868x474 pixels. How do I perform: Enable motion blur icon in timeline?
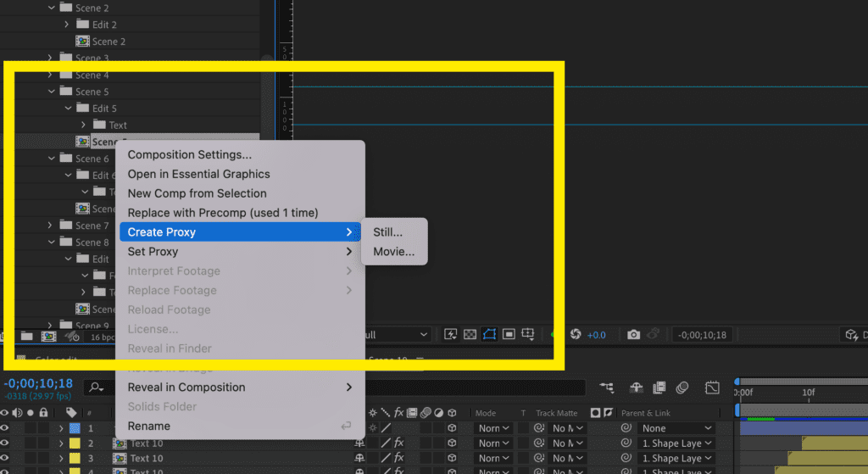click(682, 388)
